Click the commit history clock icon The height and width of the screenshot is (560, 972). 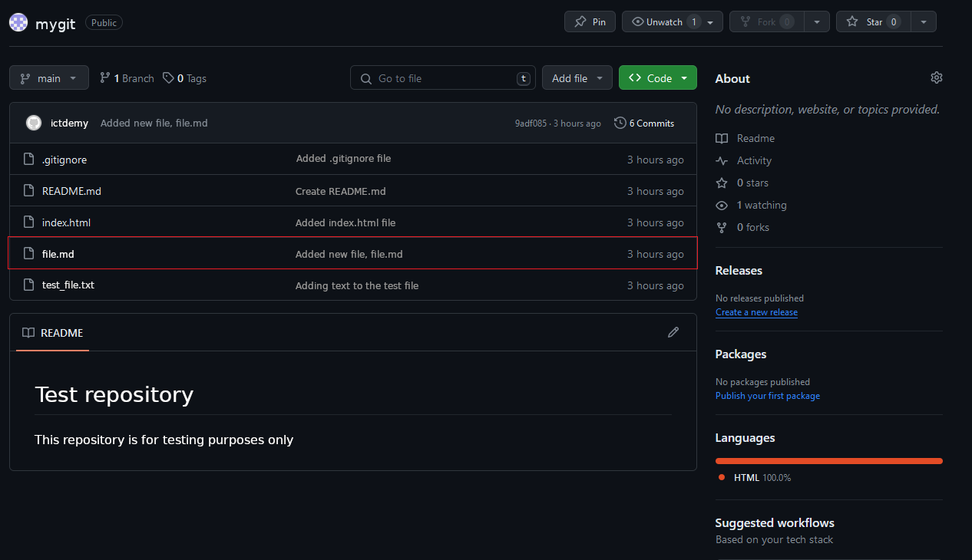pyautogui.click(x=620, y=123)
